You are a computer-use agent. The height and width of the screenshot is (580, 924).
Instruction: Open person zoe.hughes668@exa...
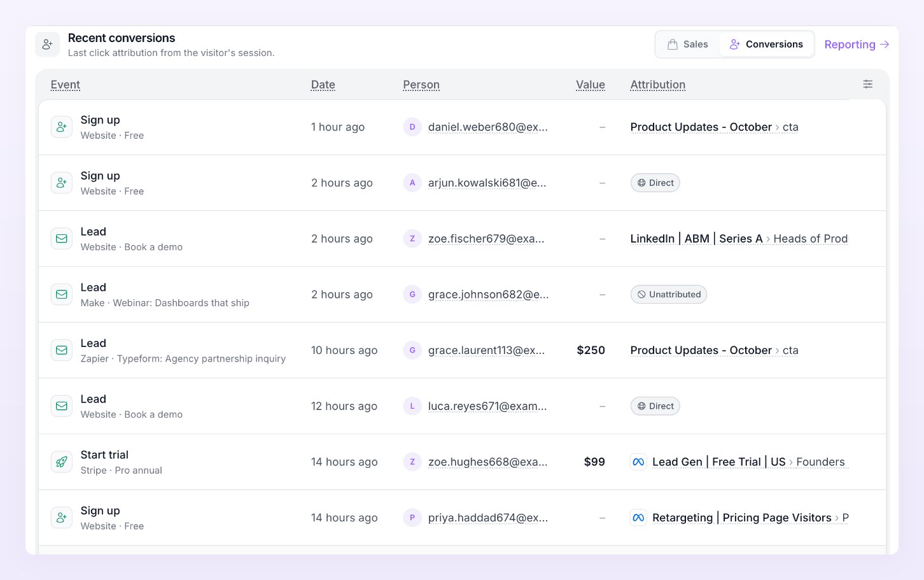pyautogui.click(x=487, y=462)
